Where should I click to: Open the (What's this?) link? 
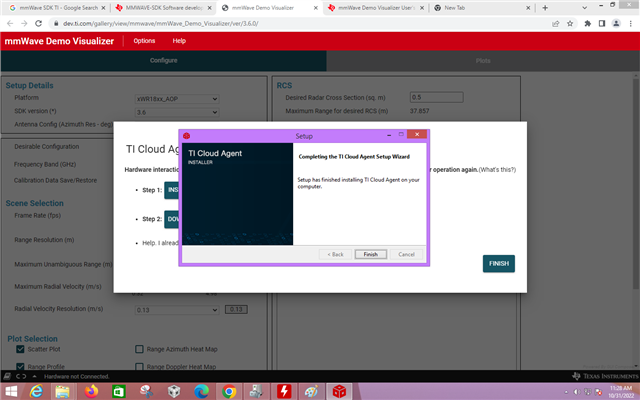[x=497, y=169]
